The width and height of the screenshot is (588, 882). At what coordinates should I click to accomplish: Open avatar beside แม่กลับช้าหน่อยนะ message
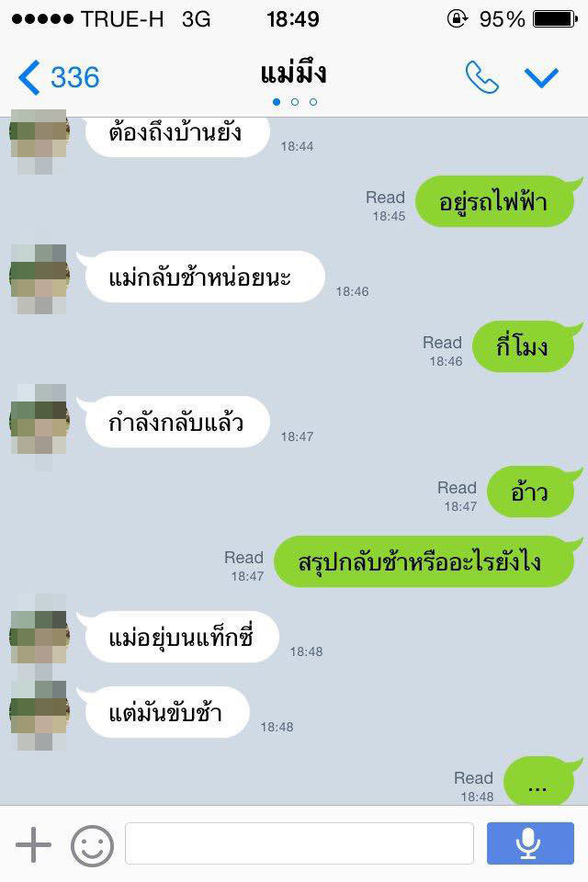[40, 279]
